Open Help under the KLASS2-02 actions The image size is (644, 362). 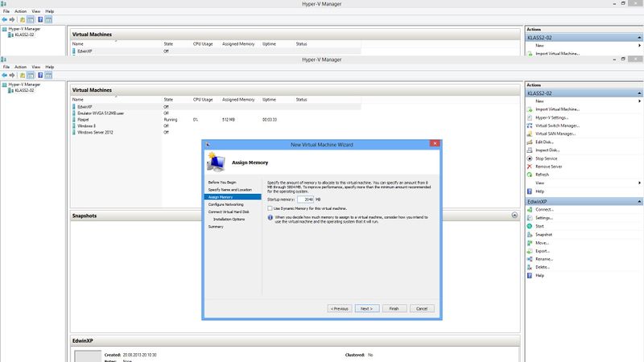pos(539,191)
